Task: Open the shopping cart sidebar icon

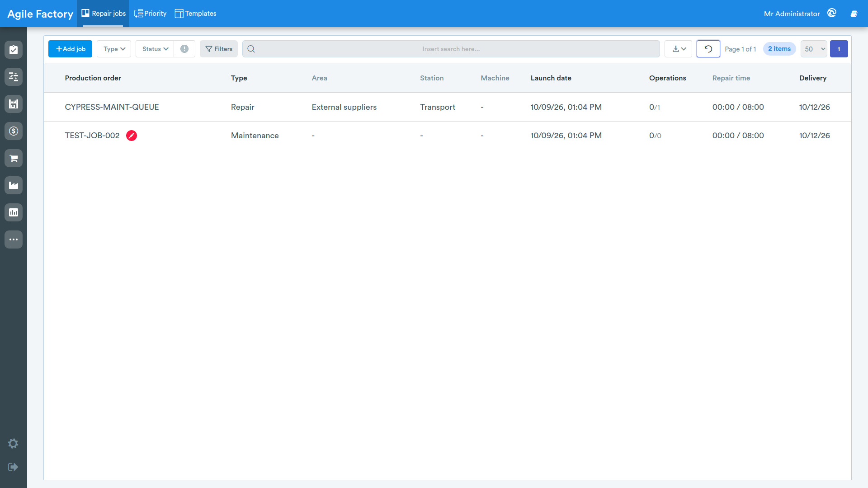Action: pyautogui.click(x=14, y=158)
